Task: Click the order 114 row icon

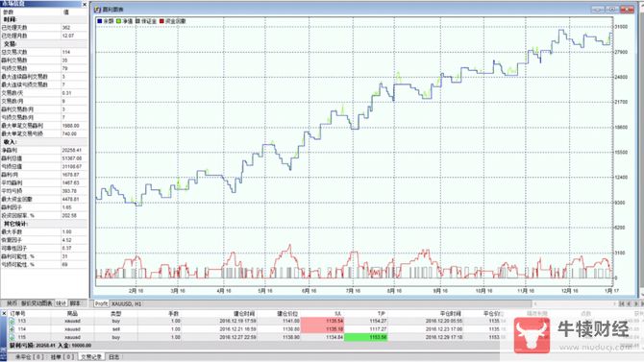Action: 12,329
